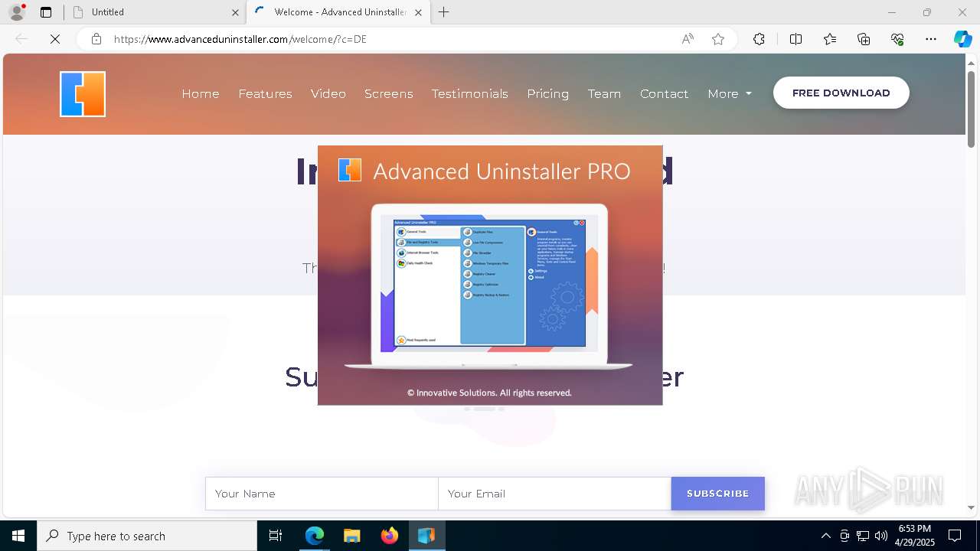Open a new tab with plus icon
Viewport: 980px width, 551px height.
[444, 12]
